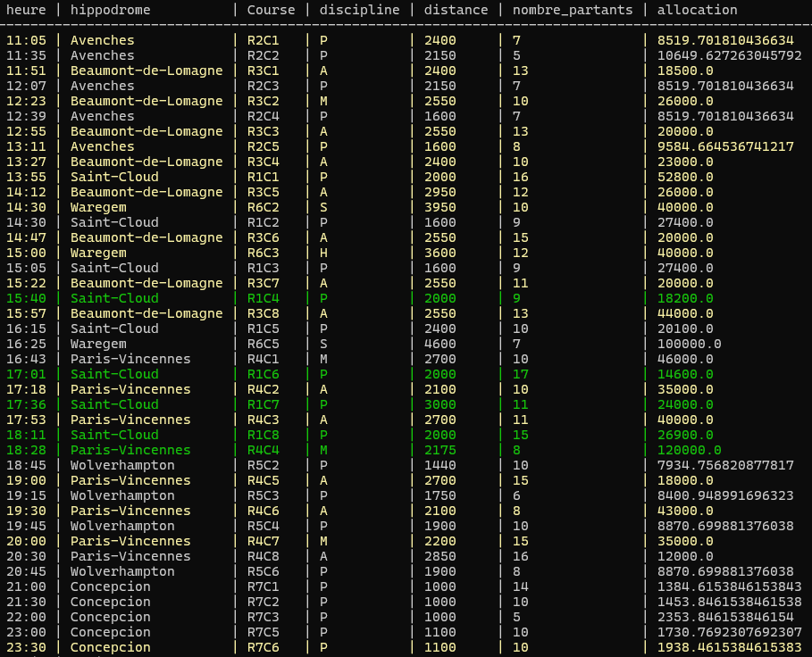Viewport: 812px width, 657px height.
Task: Select course code R3C8
Action: (x=263, y=313)
